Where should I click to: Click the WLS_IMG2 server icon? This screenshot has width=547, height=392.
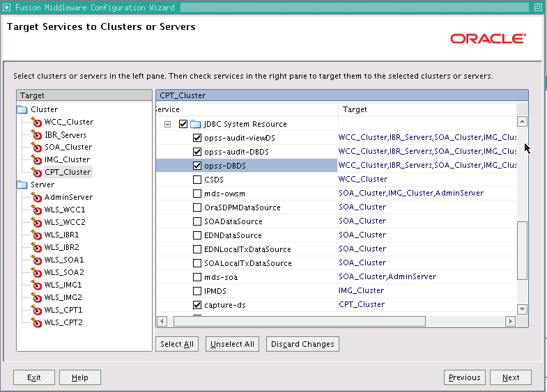click(x=36, y=297)
